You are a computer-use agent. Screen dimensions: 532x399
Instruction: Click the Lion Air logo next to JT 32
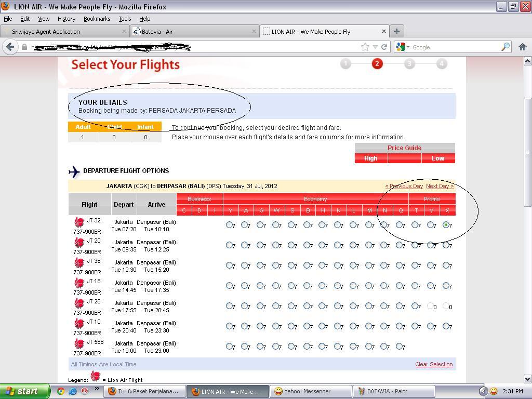pyautogui.click(x=79, y=222)
